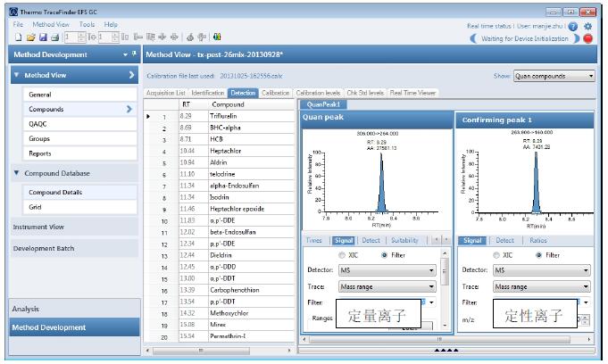Image resolution: width=608 pixels, height=364 pixels.
Task: Open the Tools menu
Action: click(87, 24)
